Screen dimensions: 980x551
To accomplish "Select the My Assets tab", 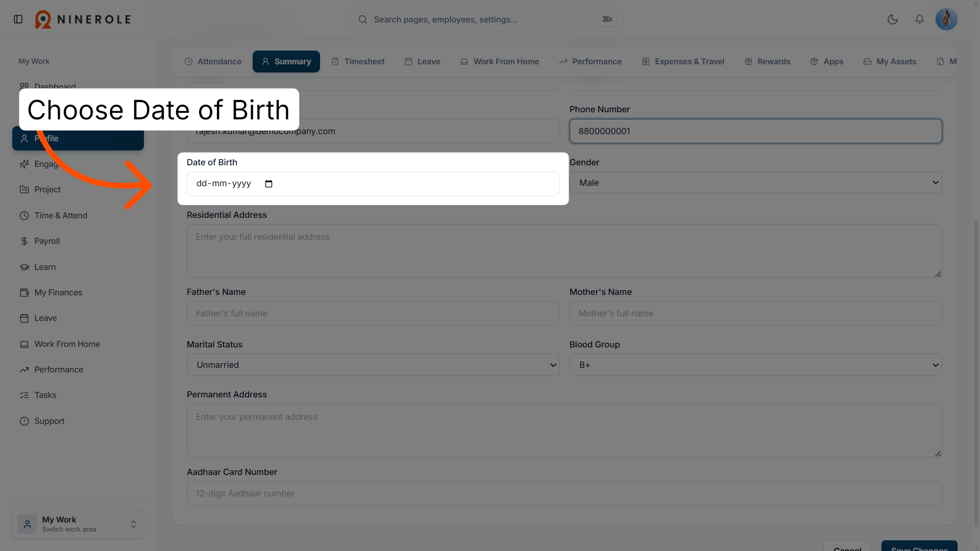I will click(x=890, y=62).
